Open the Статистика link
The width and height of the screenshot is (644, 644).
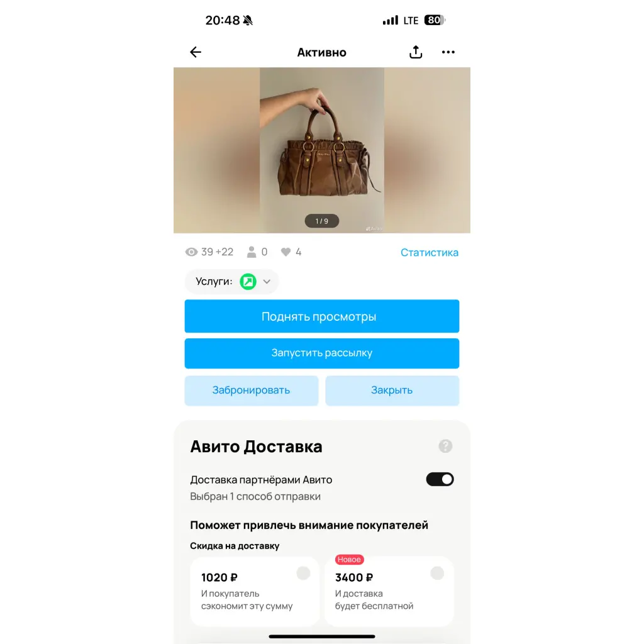pyautogui.click(x=429, y=253)
